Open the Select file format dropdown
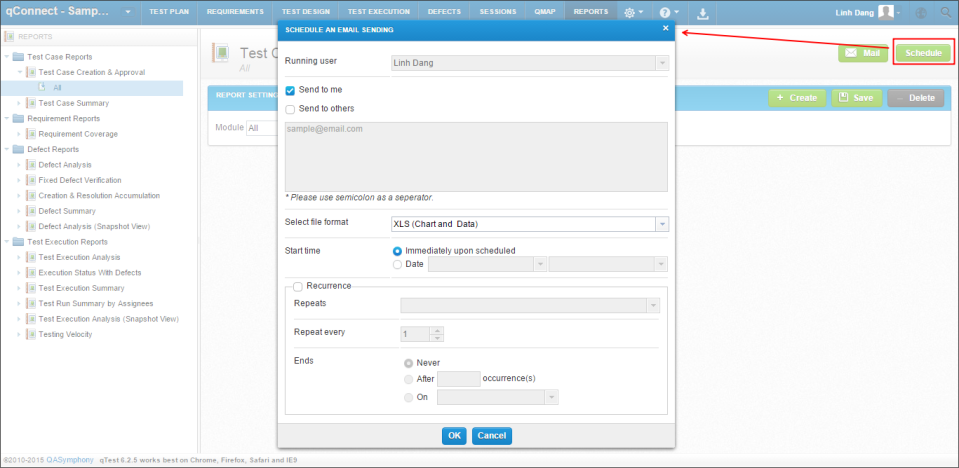959x468 pixels. (x=528, y=223)
